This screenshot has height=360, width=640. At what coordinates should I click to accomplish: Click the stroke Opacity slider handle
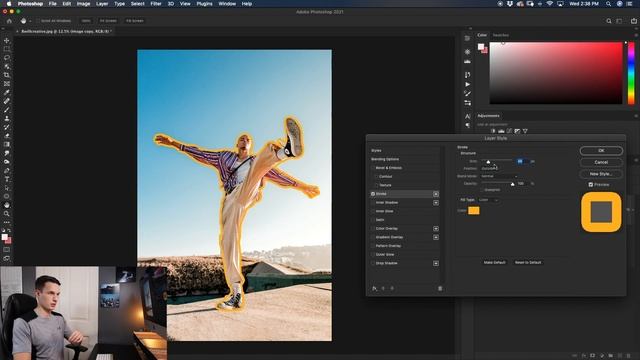coord(513,184)
